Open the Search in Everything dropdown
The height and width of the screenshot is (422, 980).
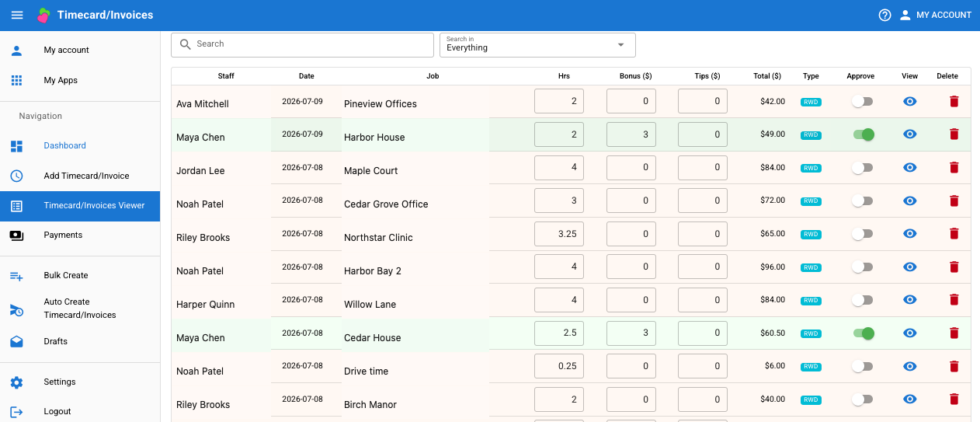[537, 45]
